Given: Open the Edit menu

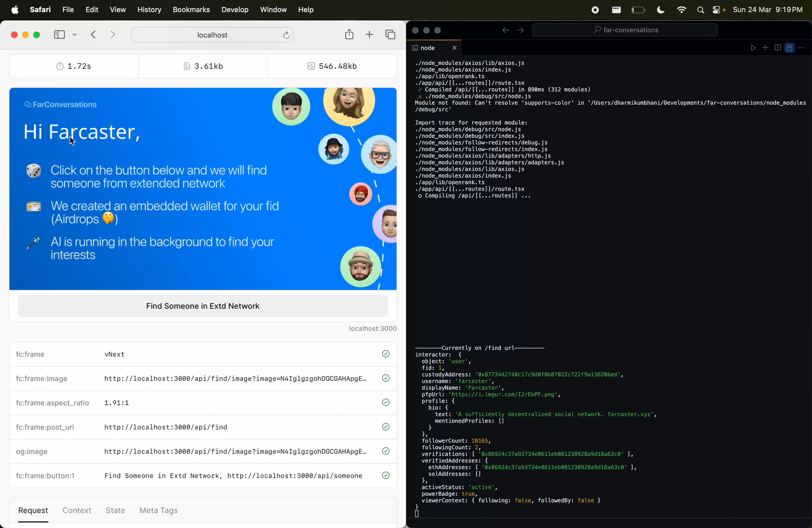Looking at the screenshot, I should point(92,10).
